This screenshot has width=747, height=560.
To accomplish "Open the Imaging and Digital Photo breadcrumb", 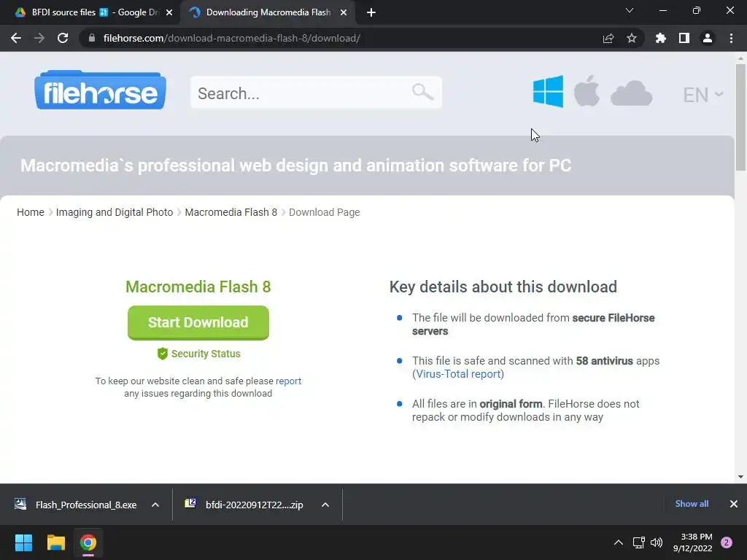I will (x=115, y=212).
